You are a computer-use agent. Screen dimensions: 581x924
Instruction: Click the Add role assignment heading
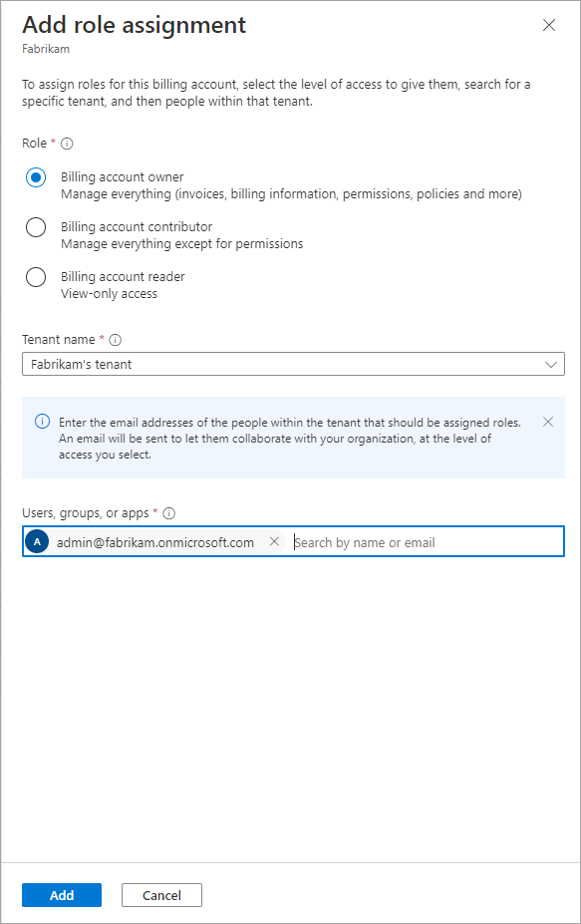coord(135,25)
